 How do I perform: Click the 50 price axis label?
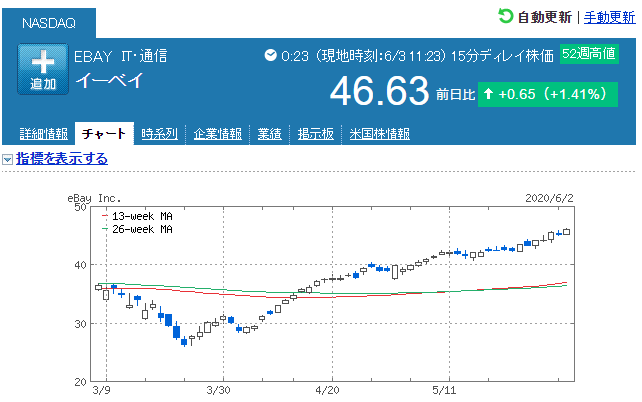point(80,207)
